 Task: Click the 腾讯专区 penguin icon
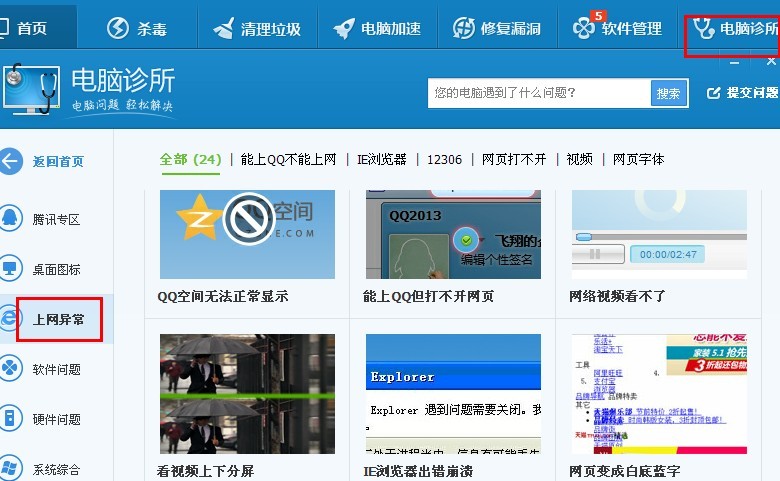10,218
